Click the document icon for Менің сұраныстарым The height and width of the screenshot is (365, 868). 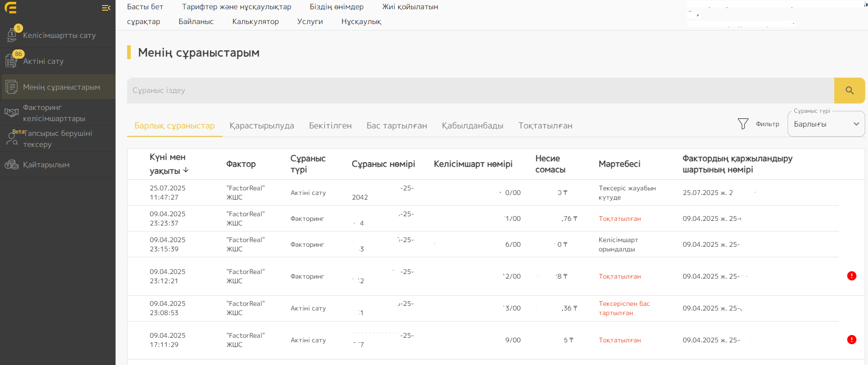point(12,87)
